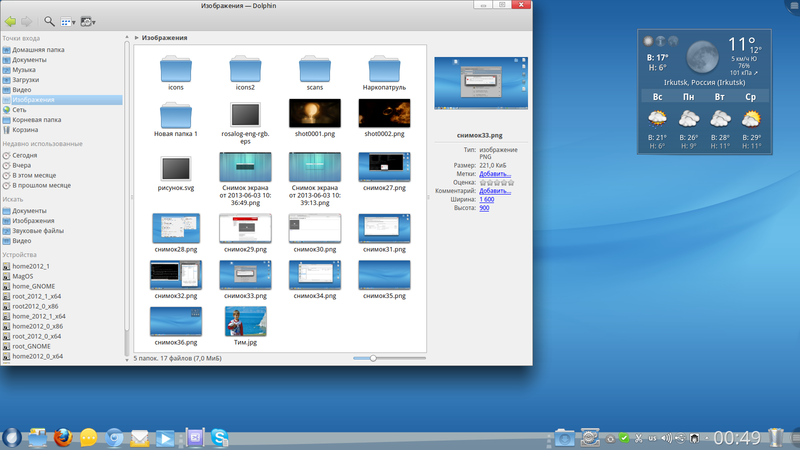The image size is (800, 450).
Task: Open the scans folder
Action: 315,71
